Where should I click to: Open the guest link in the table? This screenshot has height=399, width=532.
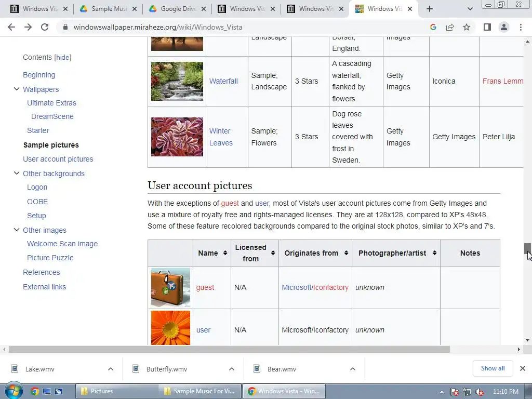pyautogui.click(x=205, y=287)
